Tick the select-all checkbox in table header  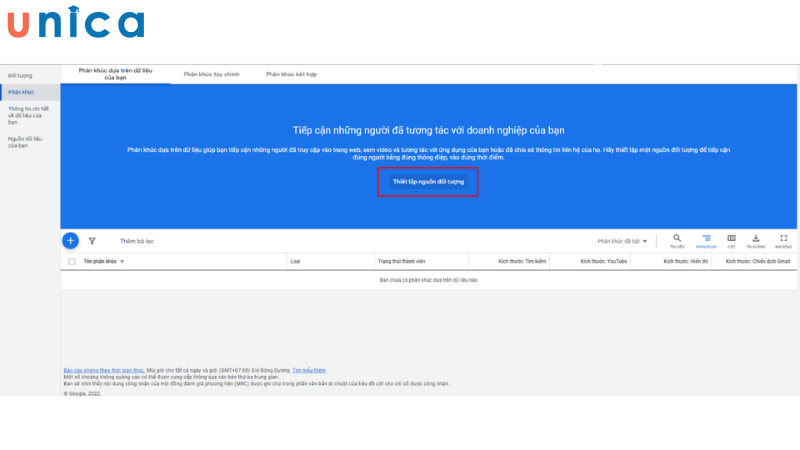pyautogui.click(x=71, y=261)
